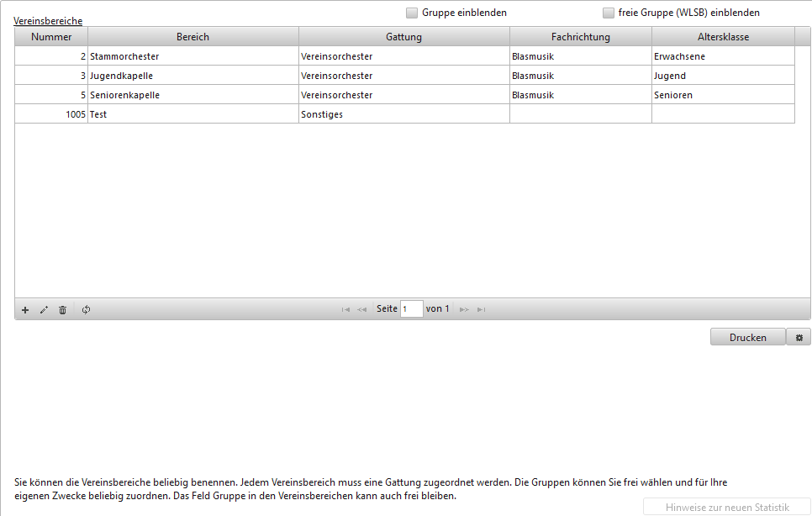Sort by the Gattung column header

coord(403,37)
